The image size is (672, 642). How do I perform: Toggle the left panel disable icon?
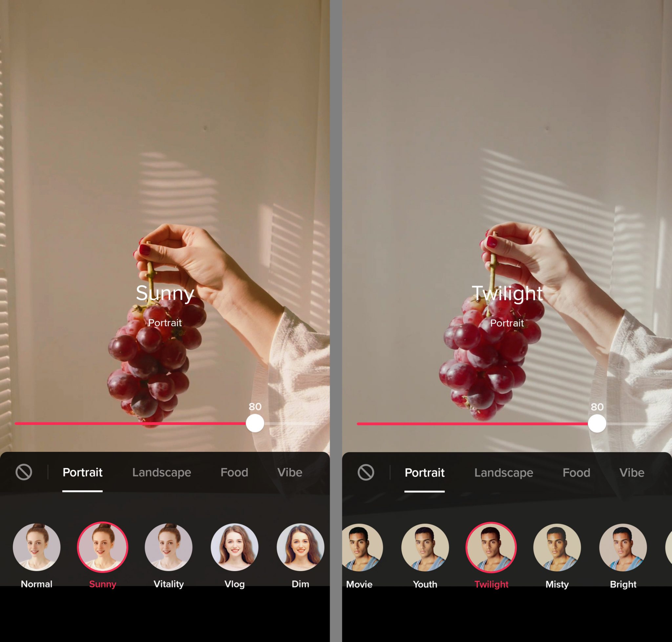(23, 472)
